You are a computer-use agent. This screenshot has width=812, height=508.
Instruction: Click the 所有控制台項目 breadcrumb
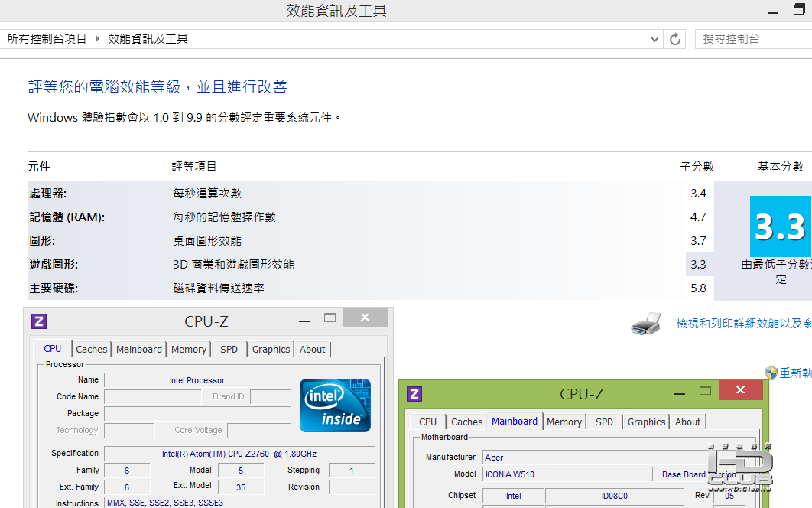click(47, 39)
